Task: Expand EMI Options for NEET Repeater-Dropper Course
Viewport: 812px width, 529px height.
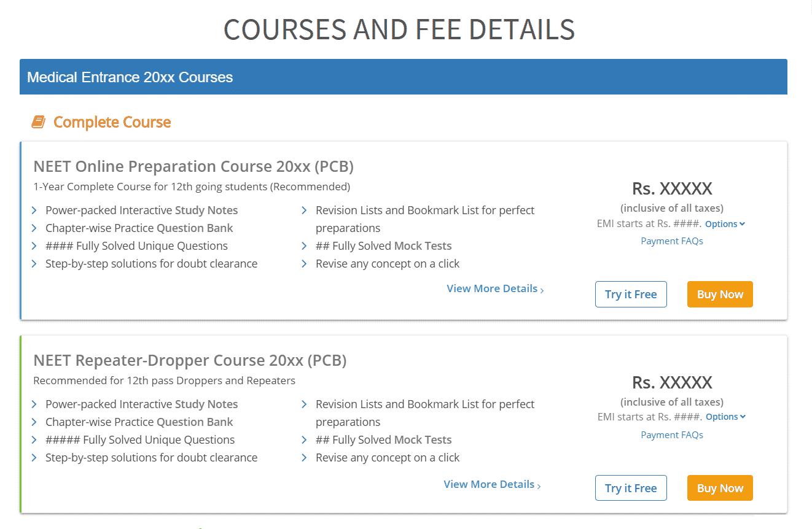Action: (725, 417)
